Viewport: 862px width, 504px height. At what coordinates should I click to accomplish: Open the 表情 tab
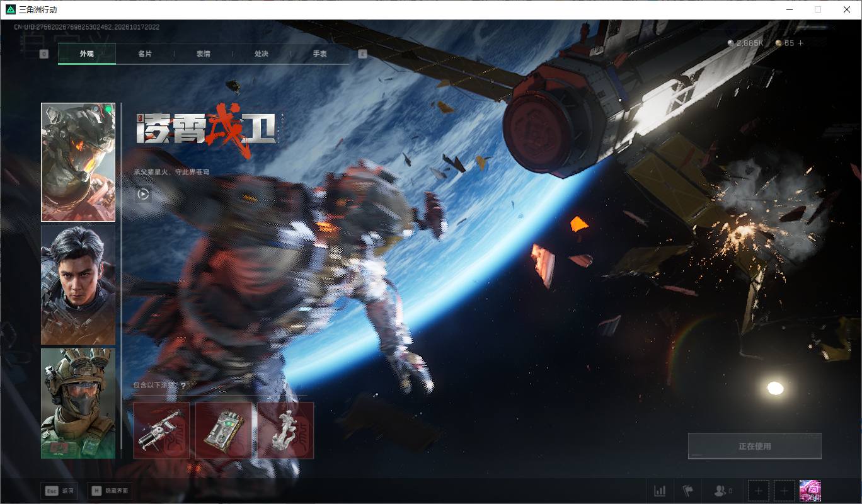point(203,54)
